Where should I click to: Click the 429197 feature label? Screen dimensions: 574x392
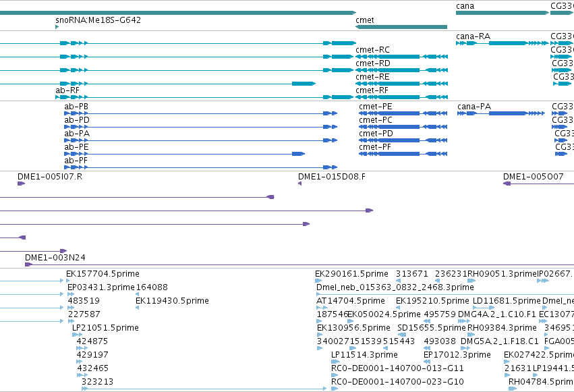pos(92,355)
